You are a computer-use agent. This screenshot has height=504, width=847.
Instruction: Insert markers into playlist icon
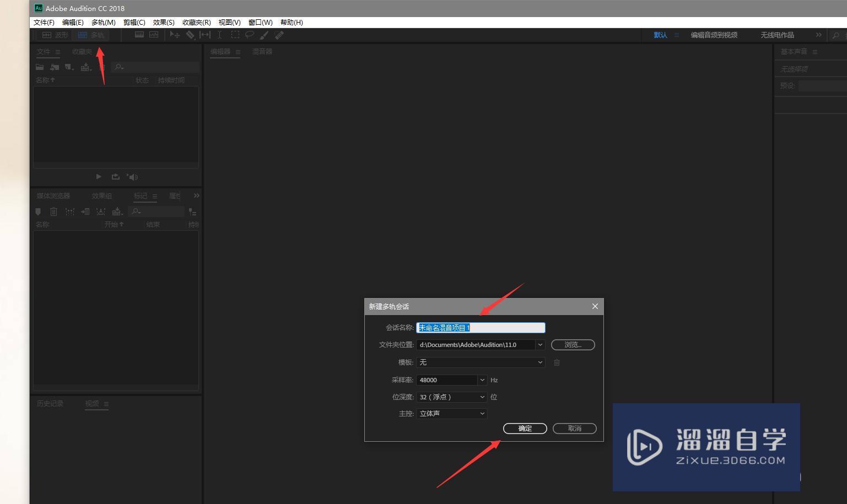(85, 212)
